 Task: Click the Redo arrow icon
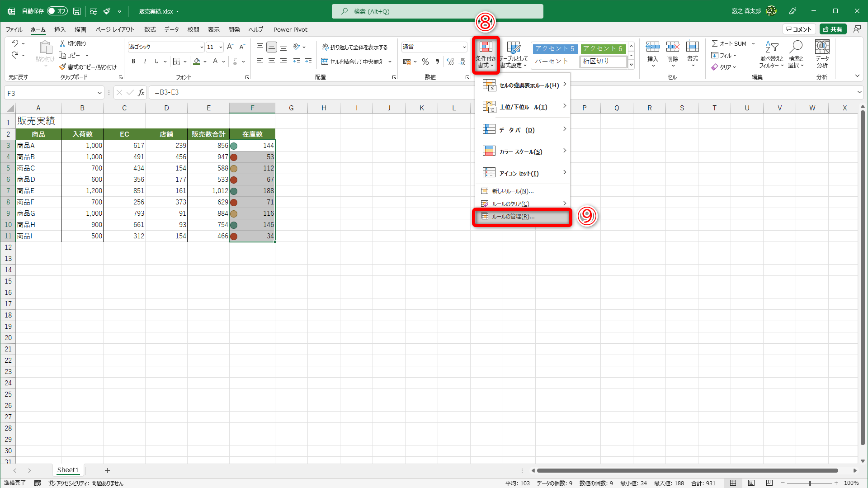click(14, 55)
